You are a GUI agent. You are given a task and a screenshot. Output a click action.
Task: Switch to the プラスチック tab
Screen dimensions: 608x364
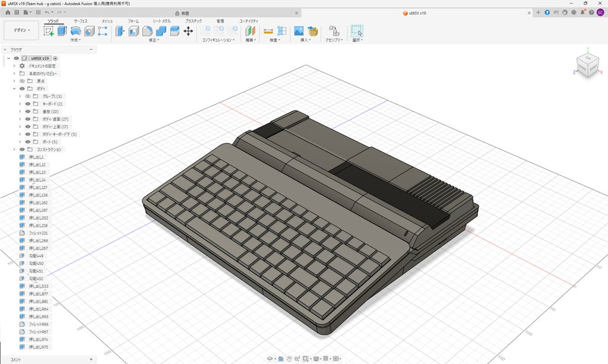point(194,21)
